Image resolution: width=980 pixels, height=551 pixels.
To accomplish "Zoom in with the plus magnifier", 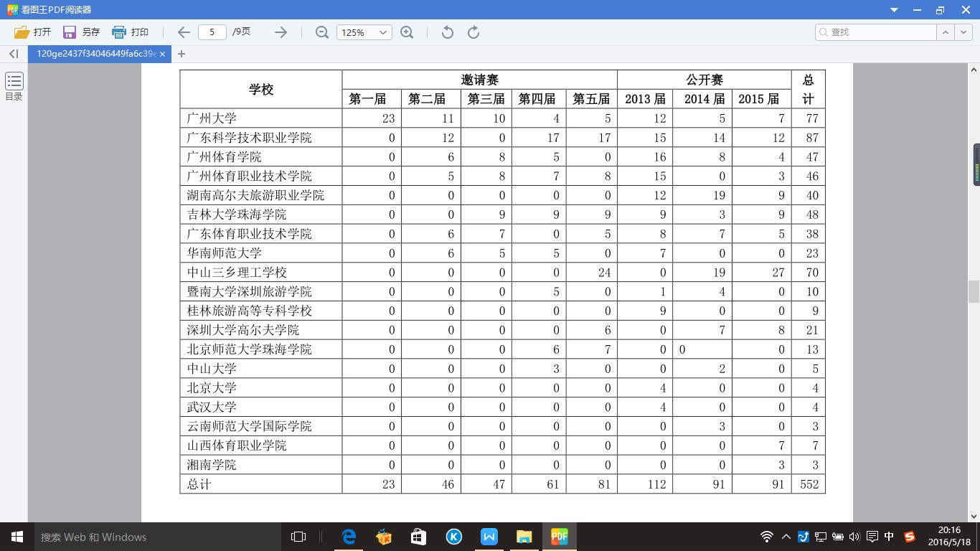I will point(407,32).
